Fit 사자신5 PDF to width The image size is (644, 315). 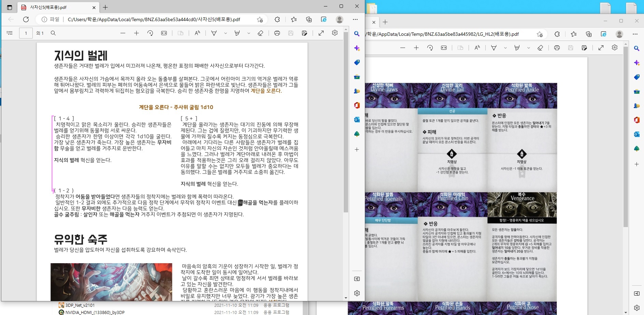point(164,33)
